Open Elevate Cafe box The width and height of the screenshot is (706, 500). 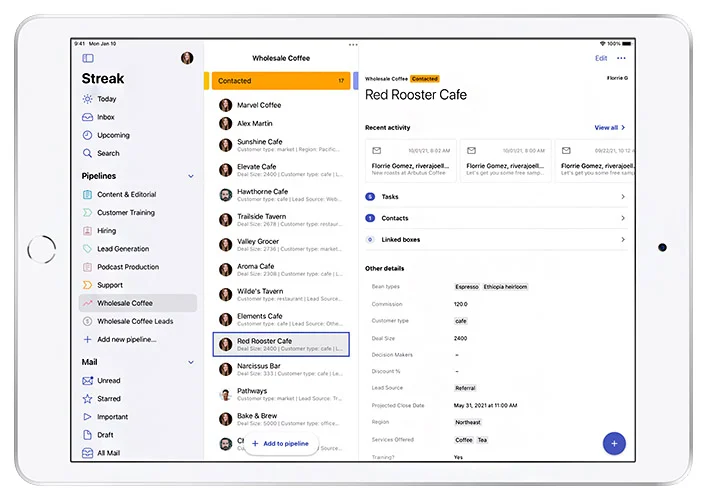click(281, 170)
